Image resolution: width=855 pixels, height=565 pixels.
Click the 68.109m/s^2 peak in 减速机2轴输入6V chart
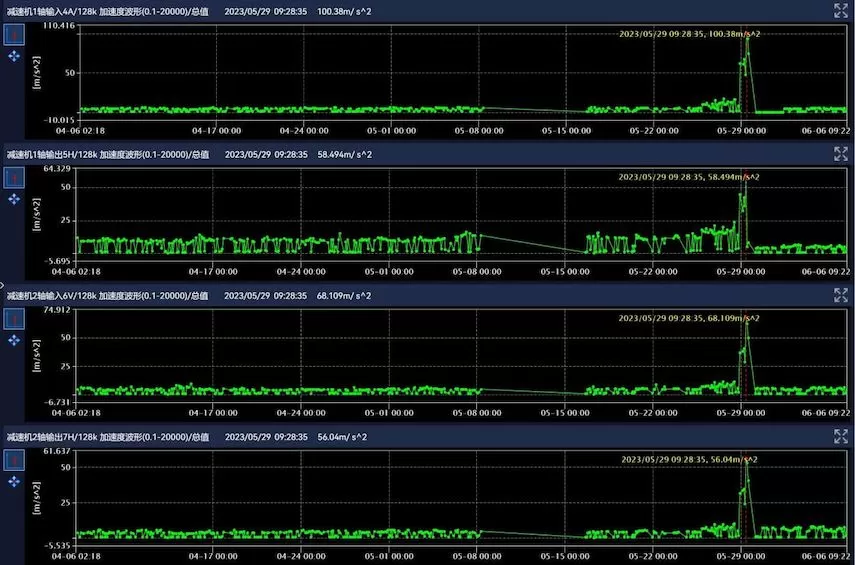point(746,323)
